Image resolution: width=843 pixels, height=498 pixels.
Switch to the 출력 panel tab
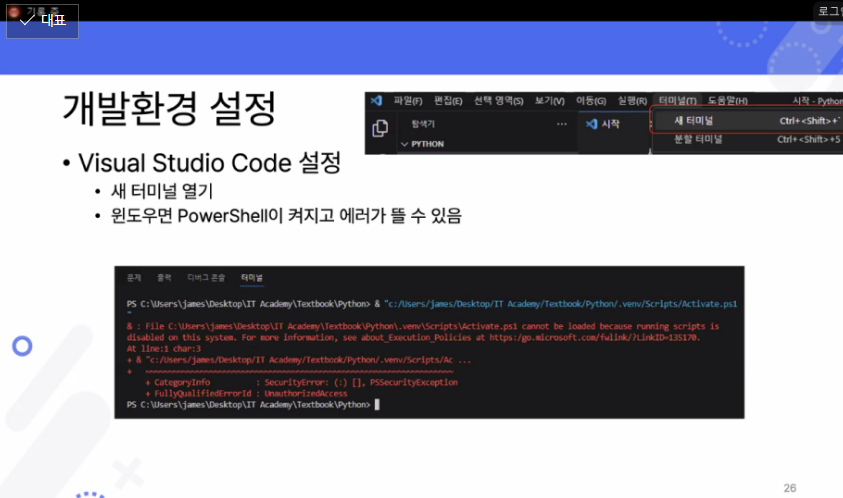click(164, 278)
